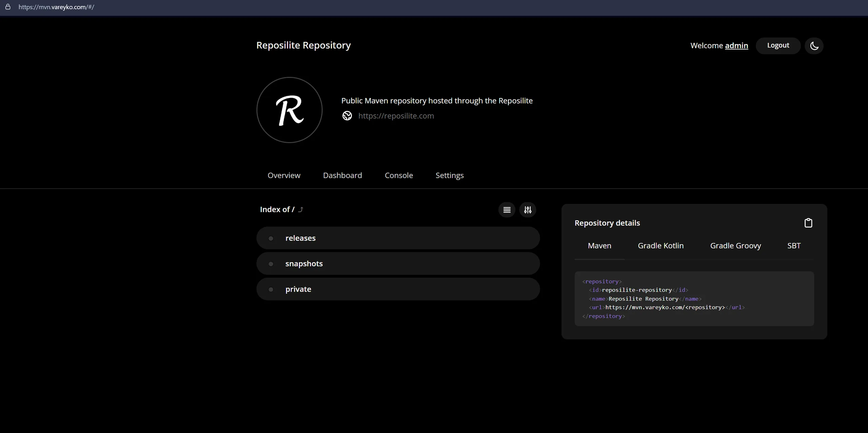Image resolution: width=868 pixels, height=433 pixels.
Task: Open the sliders filter settings icon
Action: pyautogui.click(x=528, y=210)
